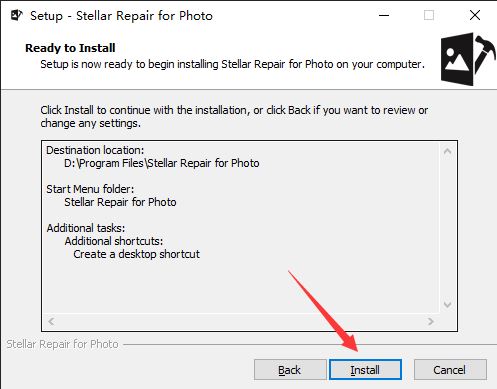Click the folder name under Start Menu folder
The height and width of the screenshot is (389, 497).
point(120,202)
